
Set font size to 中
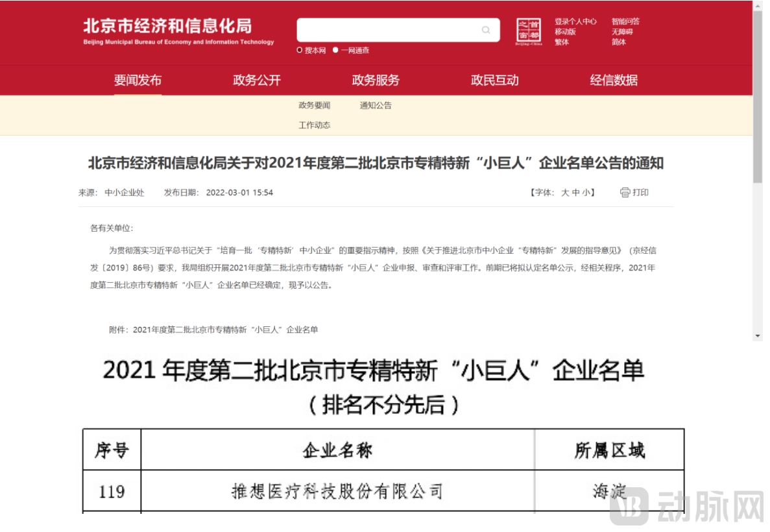click(575, 193)
